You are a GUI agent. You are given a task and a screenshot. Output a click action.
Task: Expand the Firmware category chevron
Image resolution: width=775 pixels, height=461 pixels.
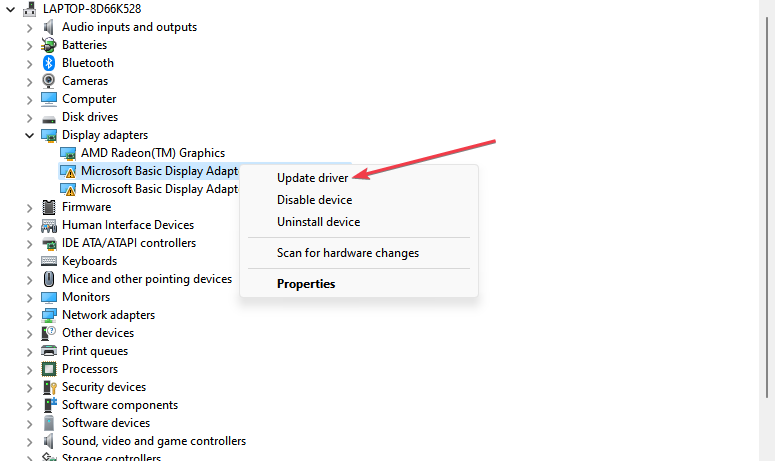point(29,208)
